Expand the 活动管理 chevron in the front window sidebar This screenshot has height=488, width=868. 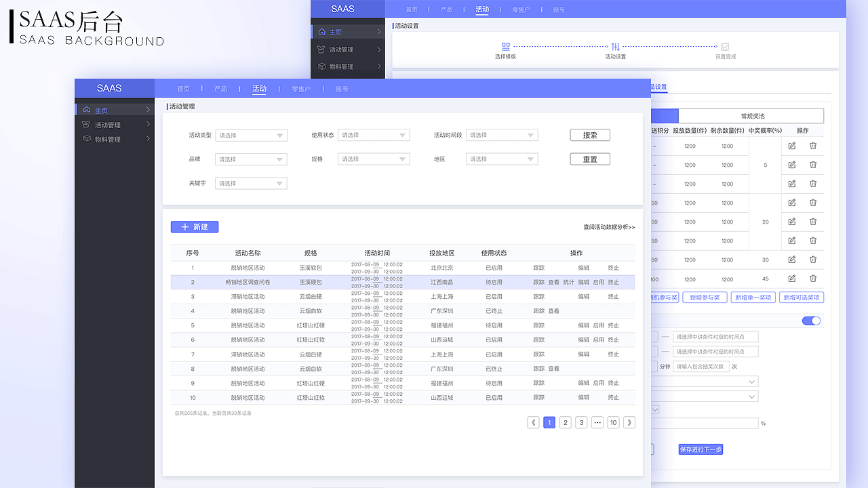click(148, 125)
